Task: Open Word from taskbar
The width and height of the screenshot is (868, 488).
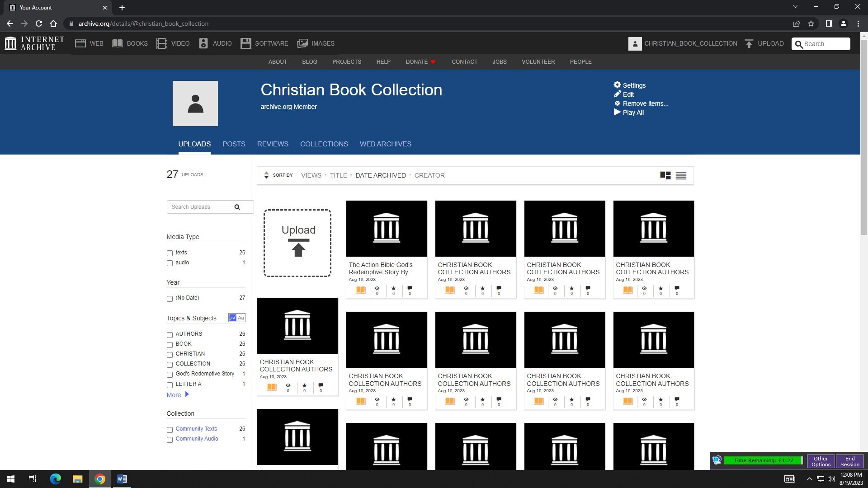Action: pyautogui.click(x=122, y=479)
